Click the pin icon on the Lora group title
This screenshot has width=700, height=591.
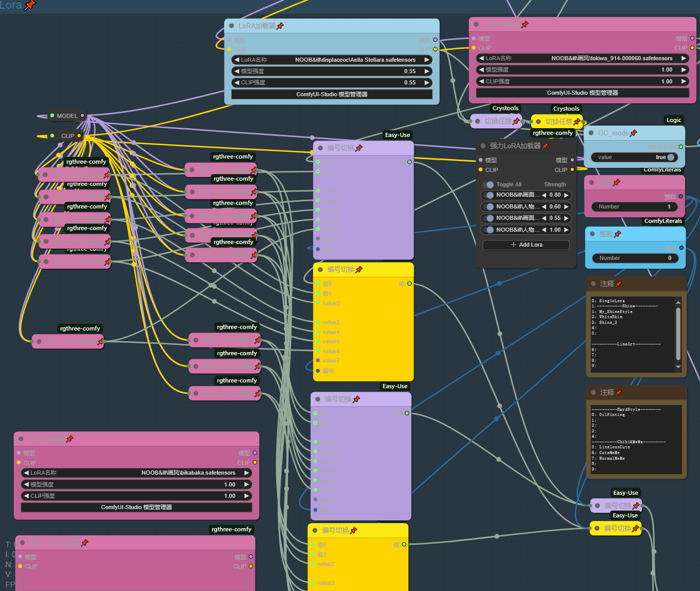pyautogui.click(x=30, y=5)
